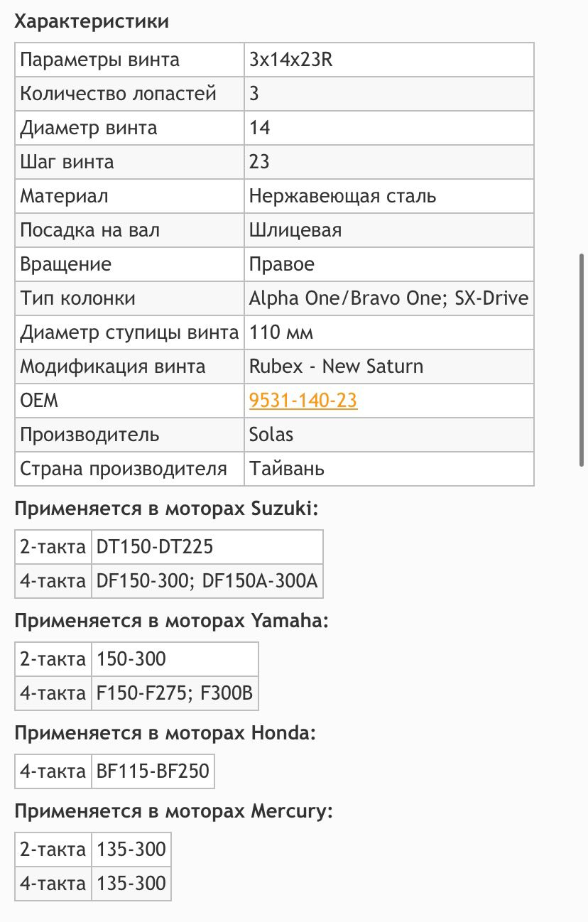Click the Нержавеющая сталь material value

click(342, 196)
